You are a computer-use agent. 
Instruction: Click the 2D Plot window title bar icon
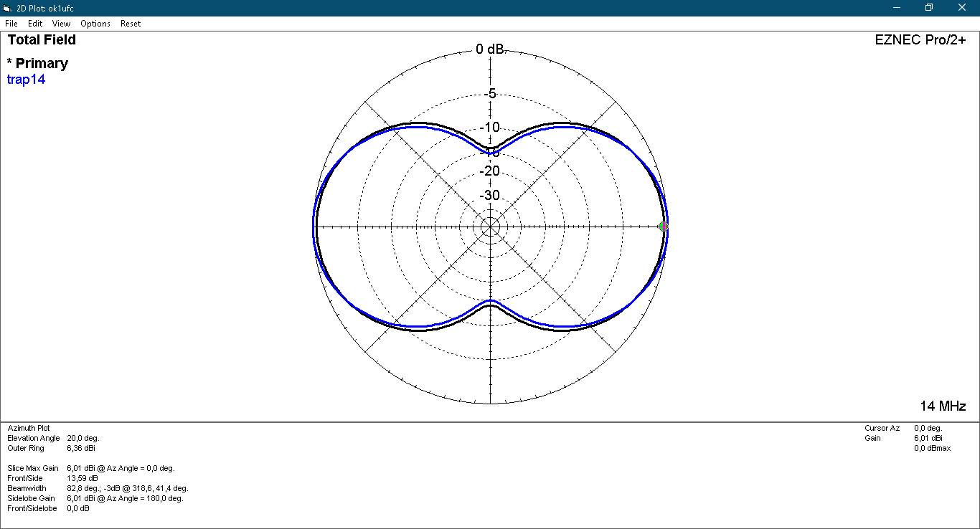coord(8,8)
